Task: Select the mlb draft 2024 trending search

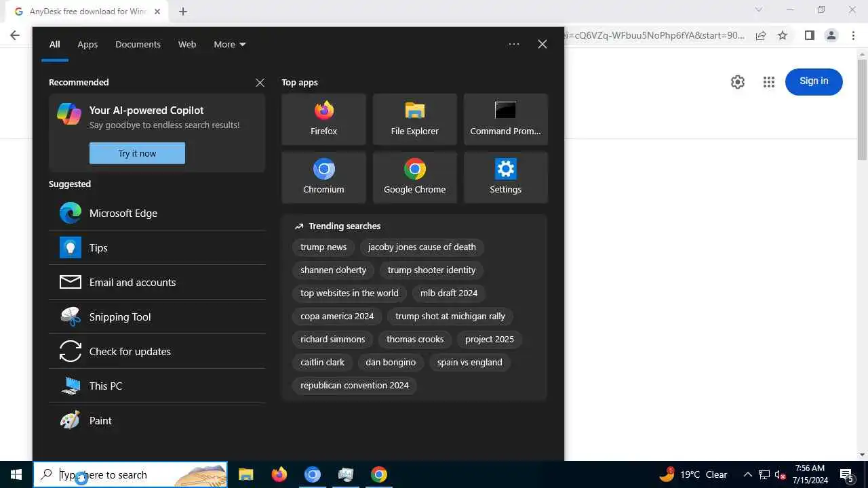Action: 449,293
